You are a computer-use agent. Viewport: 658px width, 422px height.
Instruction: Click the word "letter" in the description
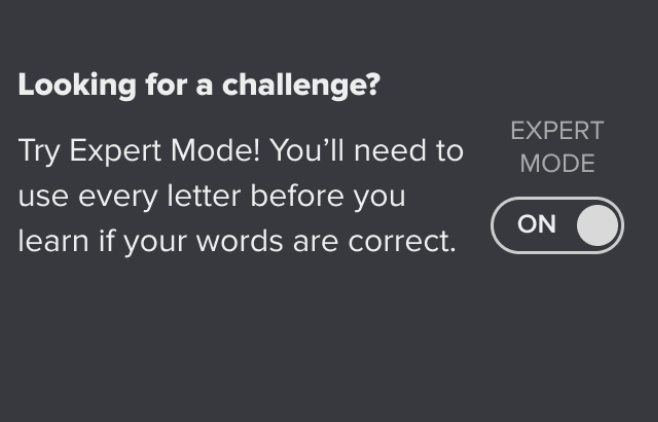pyautogui.click(x=208, y=196)
